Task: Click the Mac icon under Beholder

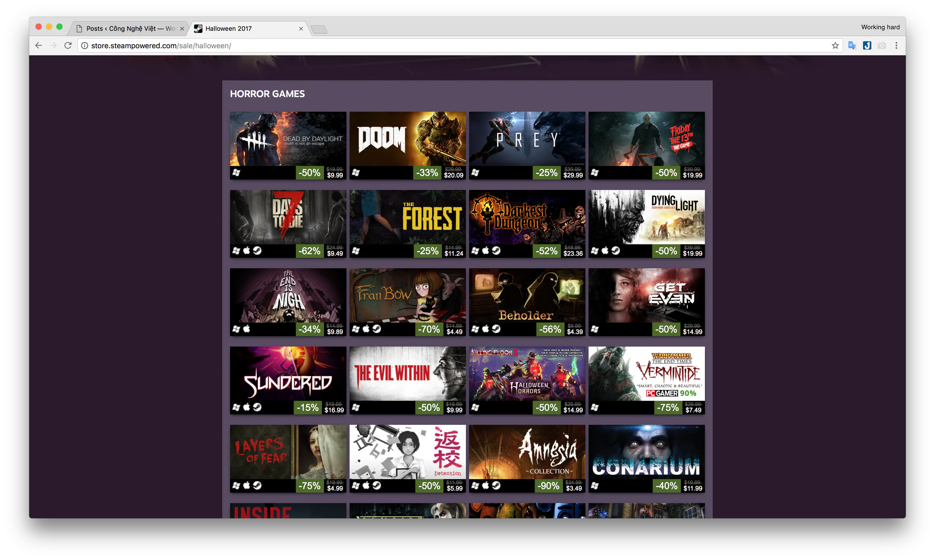Action: pyautogui.click(x=486, y=329)
